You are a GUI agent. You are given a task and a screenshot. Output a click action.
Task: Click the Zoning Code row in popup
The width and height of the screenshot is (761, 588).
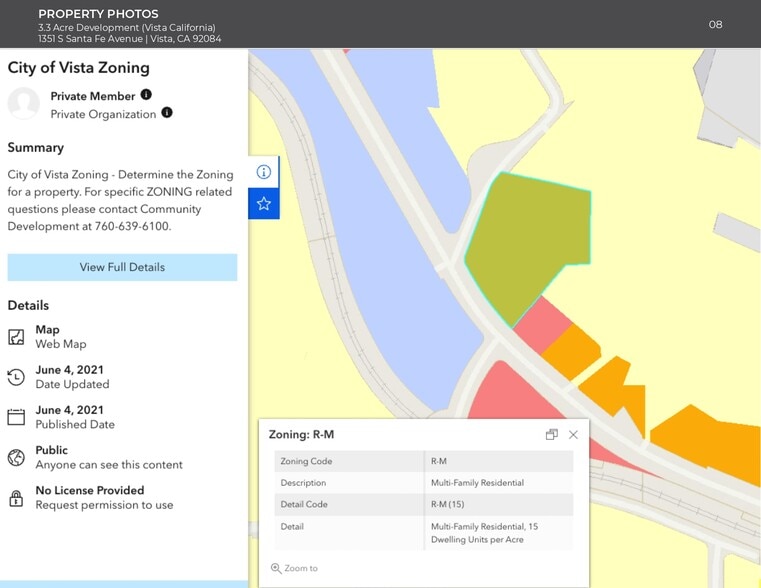[x=423, y=461]
